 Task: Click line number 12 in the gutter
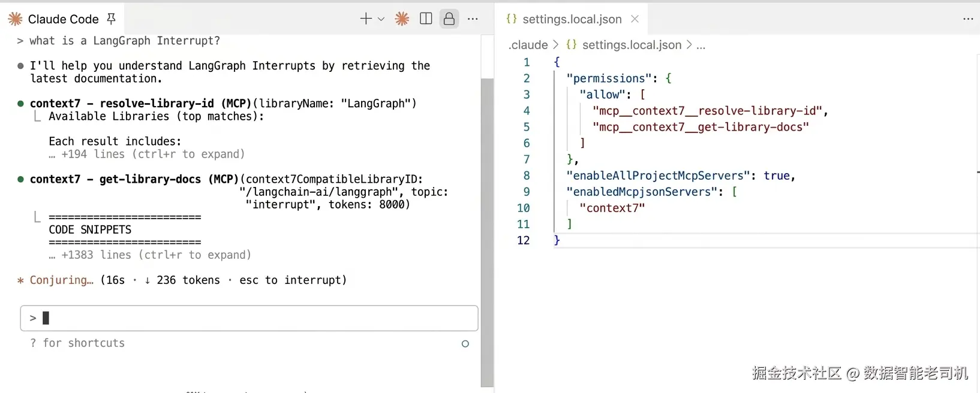click(524, 240)
